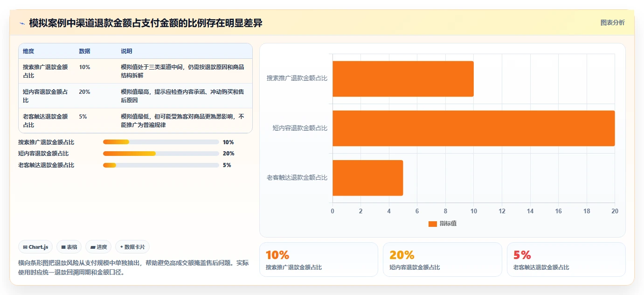
Task: Click description starting 模拟值处于三类渠道中间
Action: (182, 71)
